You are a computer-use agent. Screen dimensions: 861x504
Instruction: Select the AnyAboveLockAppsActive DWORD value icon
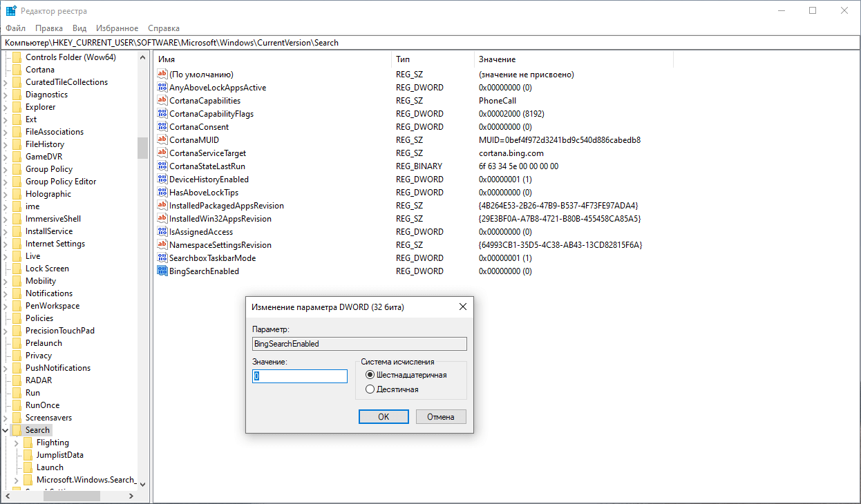pos(162,88)
